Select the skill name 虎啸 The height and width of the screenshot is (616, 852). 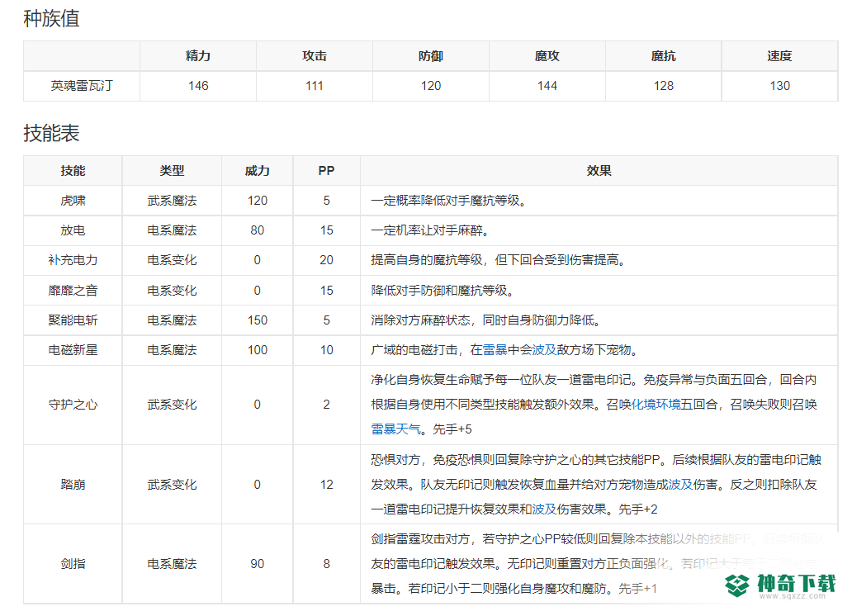click(73, 201)
